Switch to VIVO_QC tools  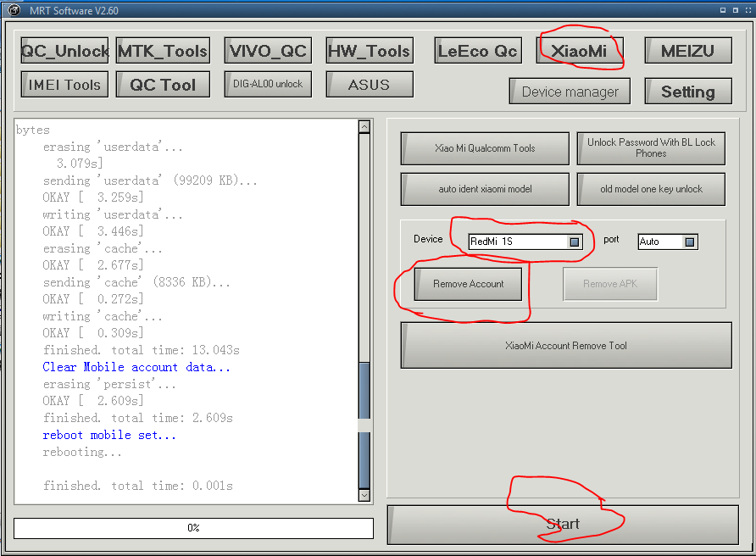tap(268, 51)
